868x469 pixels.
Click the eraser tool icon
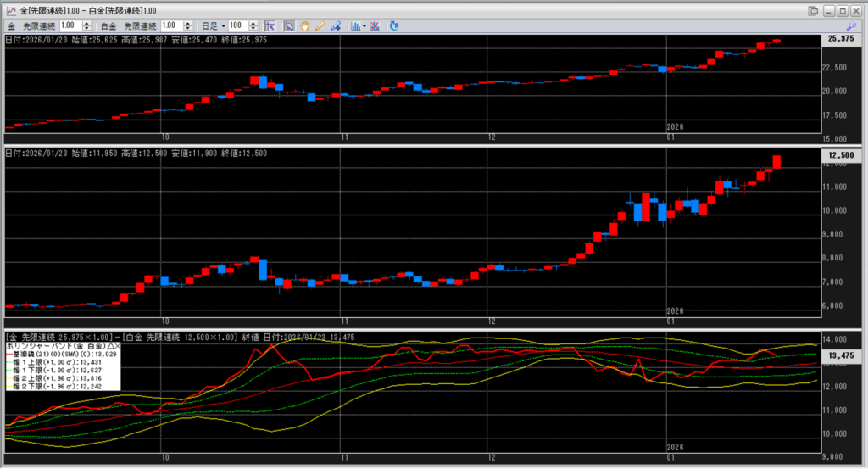[x=336, y=25]
